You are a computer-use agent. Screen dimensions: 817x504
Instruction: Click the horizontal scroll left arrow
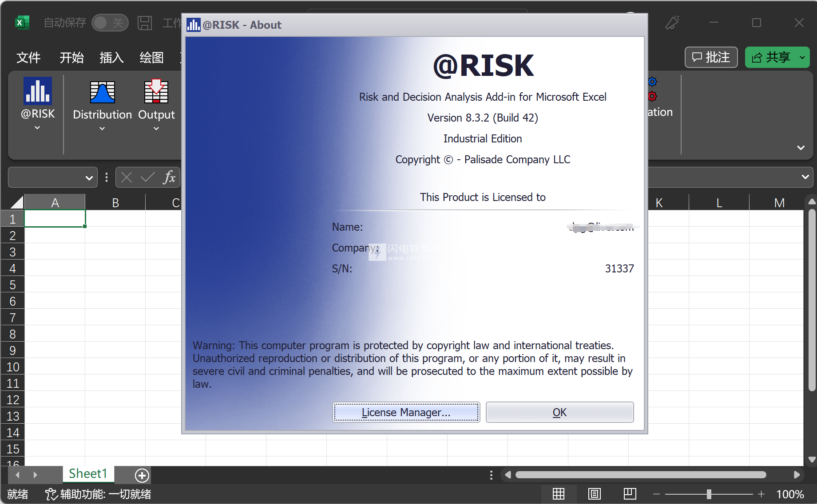tap(508, 475)
